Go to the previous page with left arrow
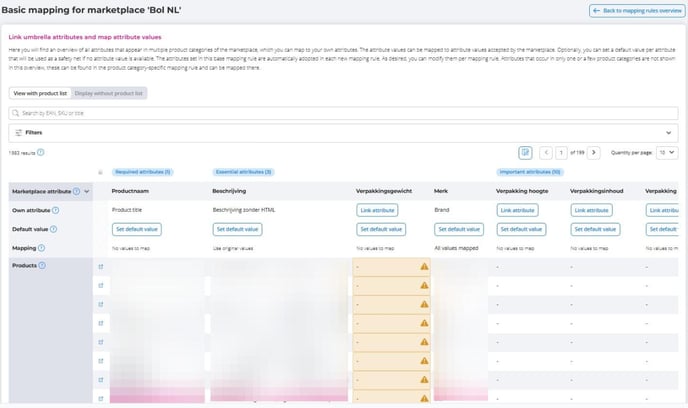Viewport: 688px width, 408px height. [x=546, y=152]
